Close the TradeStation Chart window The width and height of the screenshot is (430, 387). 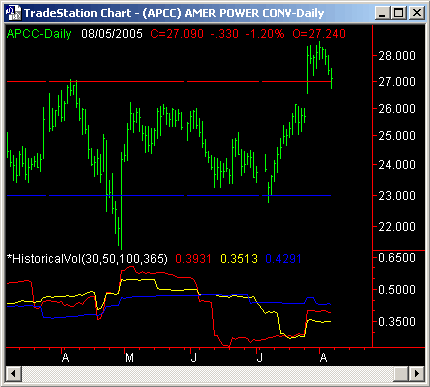[x=416, y=13]
